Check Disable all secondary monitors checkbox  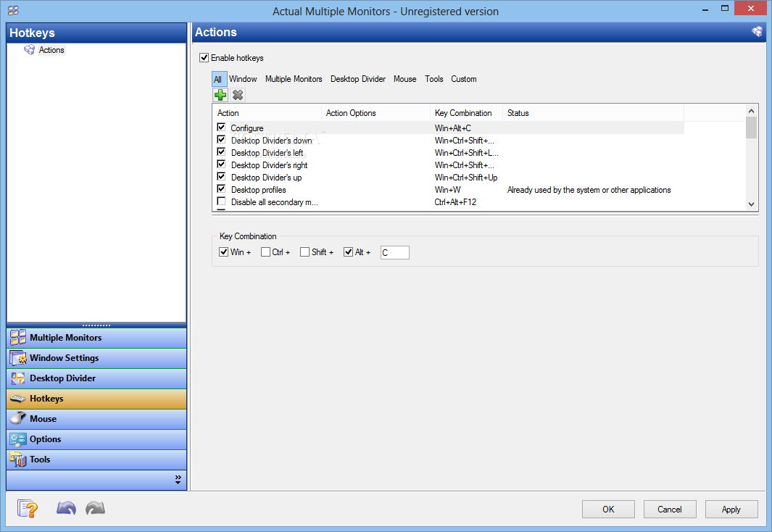point(221,201)
